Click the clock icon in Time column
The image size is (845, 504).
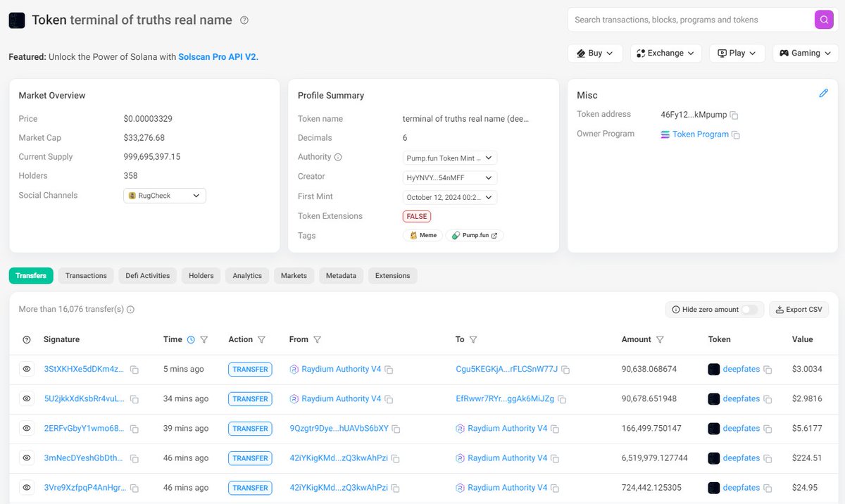point(191,340)
